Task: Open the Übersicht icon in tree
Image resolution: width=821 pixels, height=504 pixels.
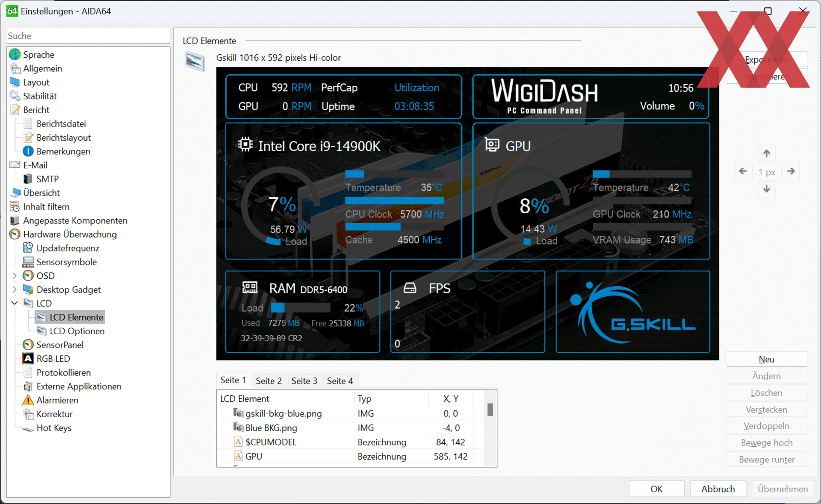Action: coord(16,192)
